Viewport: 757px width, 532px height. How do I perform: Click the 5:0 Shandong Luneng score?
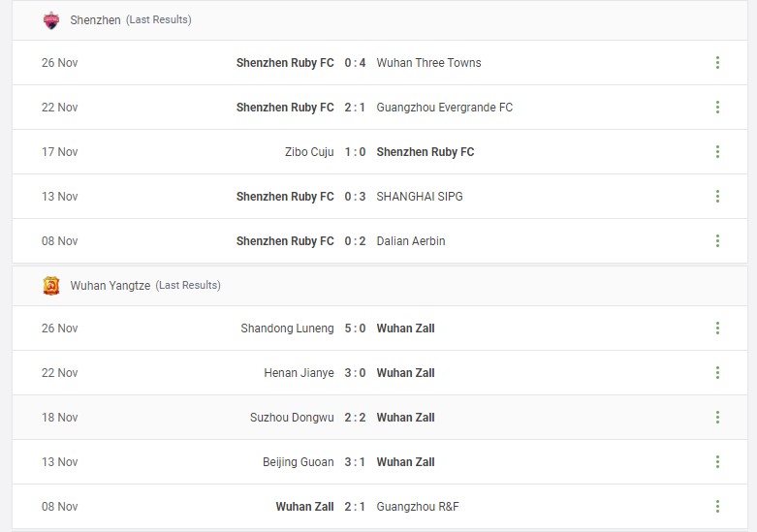(x=355, y=329)
